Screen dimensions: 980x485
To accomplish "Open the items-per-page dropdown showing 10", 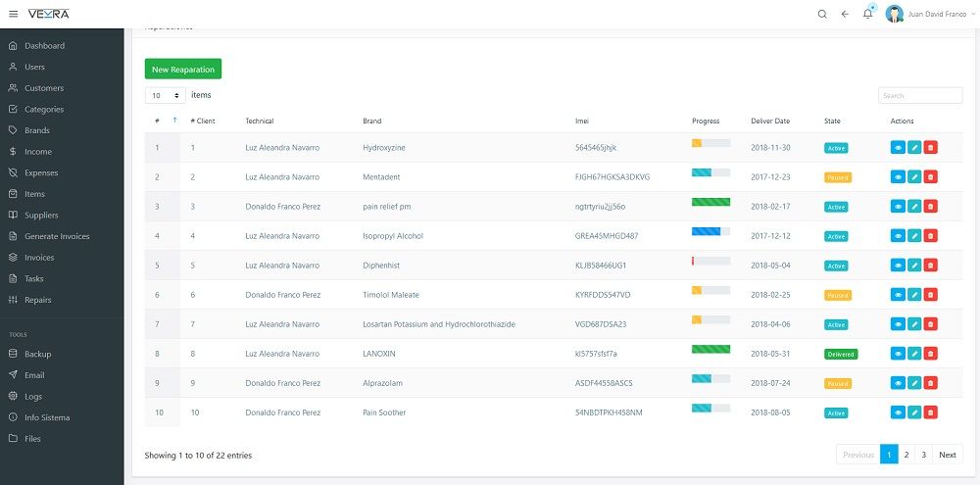I will [x=165, y=96].
